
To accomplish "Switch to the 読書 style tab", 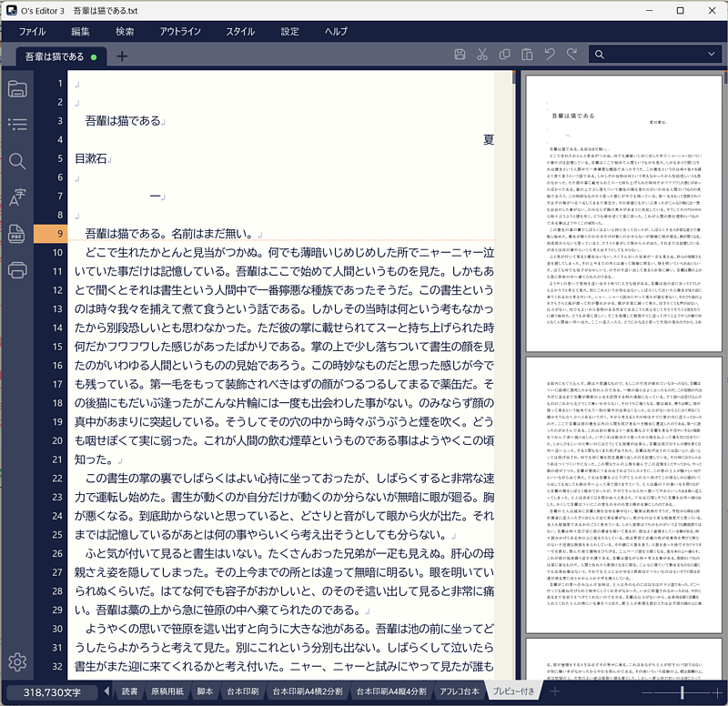I will pyautogui.click(x=129, y=691).
